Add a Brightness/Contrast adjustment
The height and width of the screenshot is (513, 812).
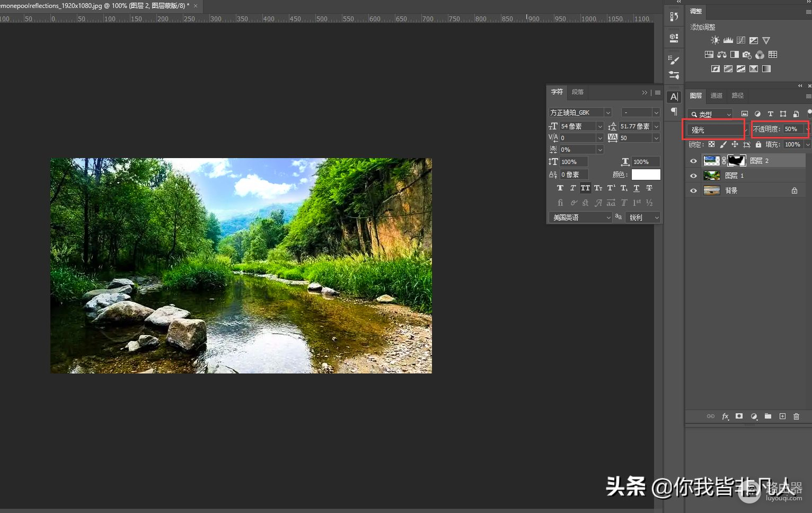715,40
